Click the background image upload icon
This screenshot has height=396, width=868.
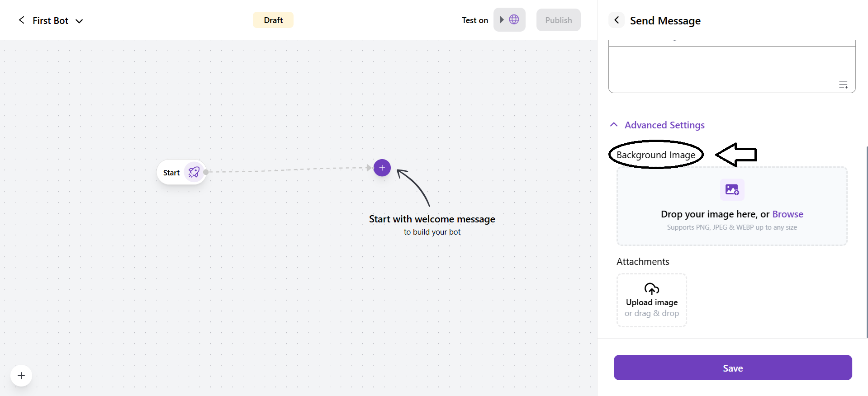pyautogui.click(x=732, y=189)
